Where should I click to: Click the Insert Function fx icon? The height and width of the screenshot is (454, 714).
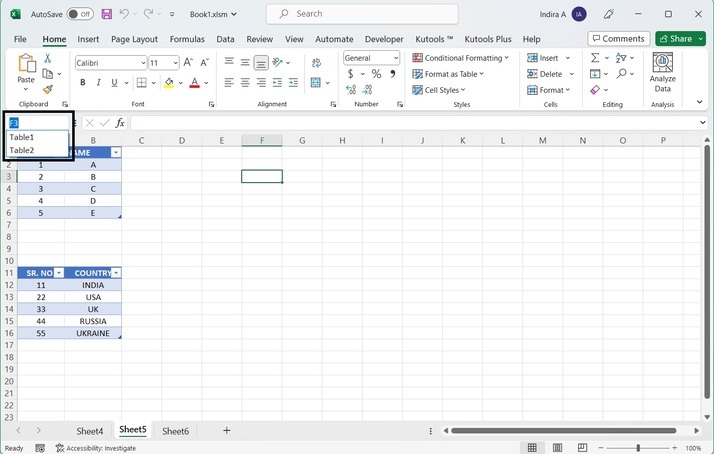[120, 122]
